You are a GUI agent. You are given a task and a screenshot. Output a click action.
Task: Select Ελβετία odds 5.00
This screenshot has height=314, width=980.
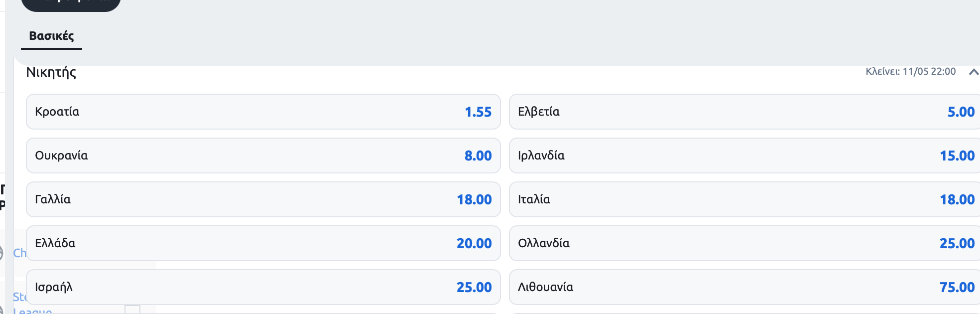click(744, 112)
